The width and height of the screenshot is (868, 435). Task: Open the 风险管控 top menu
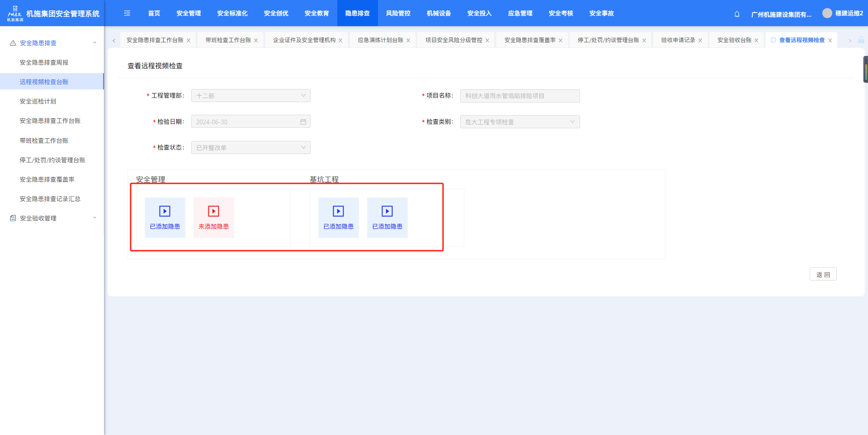[x=398, y=14]
